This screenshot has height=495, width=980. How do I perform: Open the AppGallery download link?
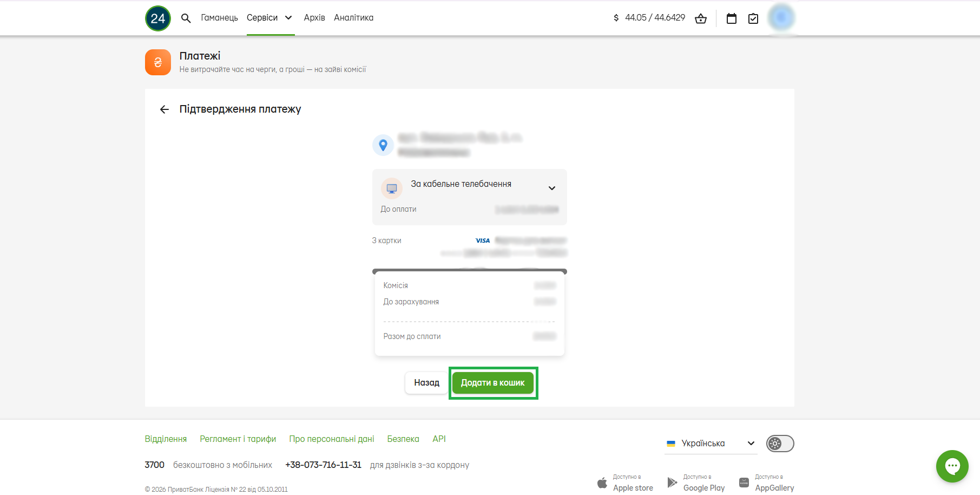click(x=766, y=483)
